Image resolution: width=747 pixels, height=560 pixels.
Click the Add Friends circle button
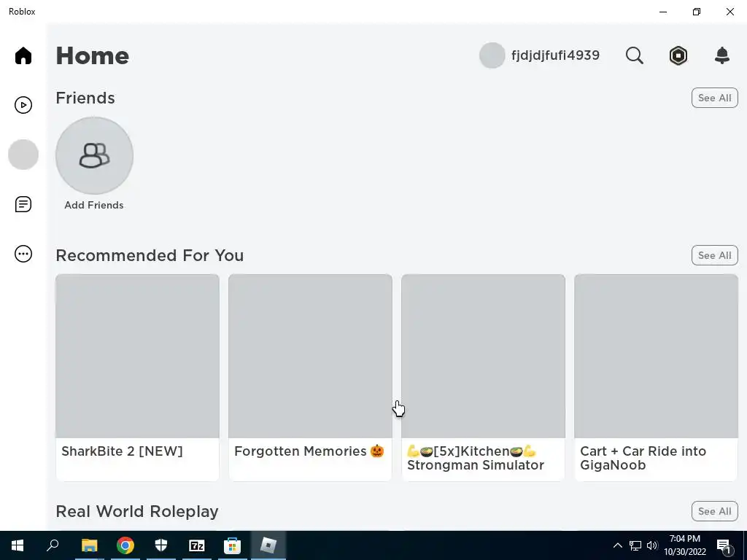coord(94,155)
